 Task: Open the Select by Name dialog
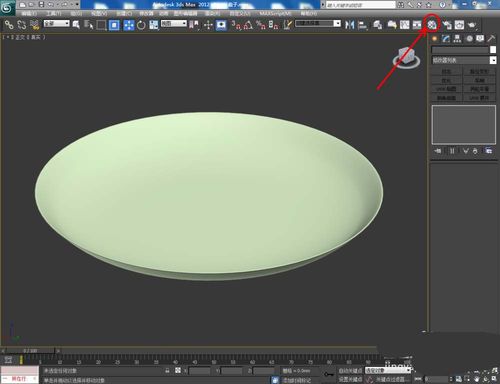tap(88, 24)
